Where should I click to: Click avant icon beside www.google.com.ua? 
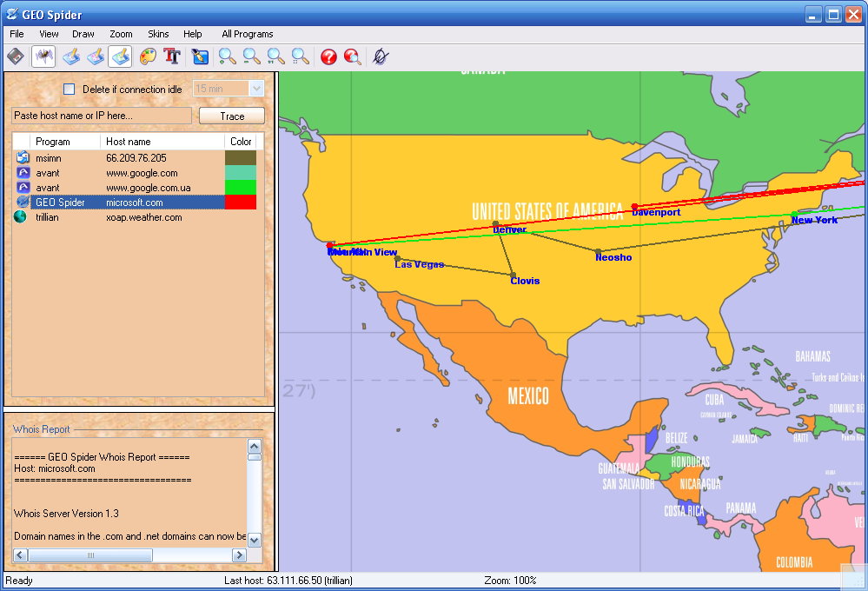tap(23, 188)
